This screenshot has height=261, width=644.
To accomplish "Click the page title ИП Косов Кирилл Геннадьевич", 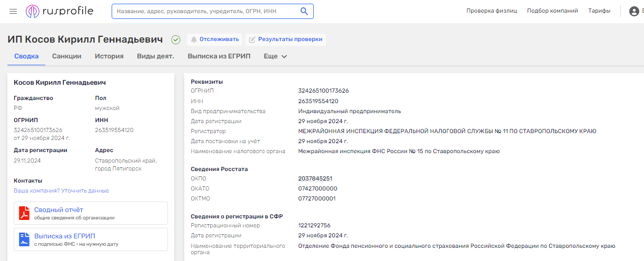I will pyautogui.click(x=85, y=39).
